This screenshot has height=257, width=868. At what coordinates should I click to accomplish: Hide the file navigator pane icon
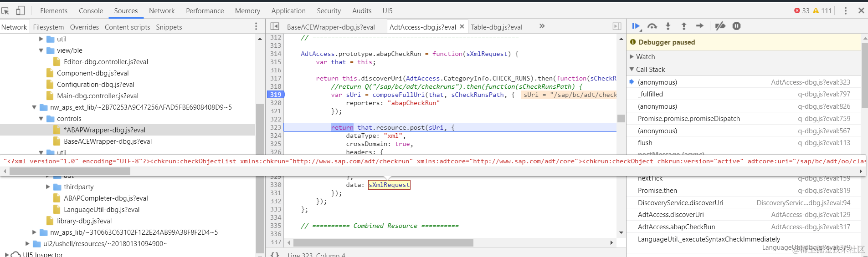(x=275, y=26)
